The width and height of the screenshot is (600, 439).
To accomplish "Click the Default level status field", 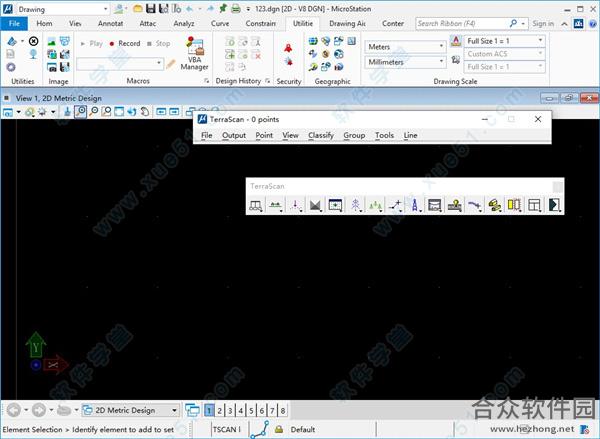I will [x=303, y=429].
